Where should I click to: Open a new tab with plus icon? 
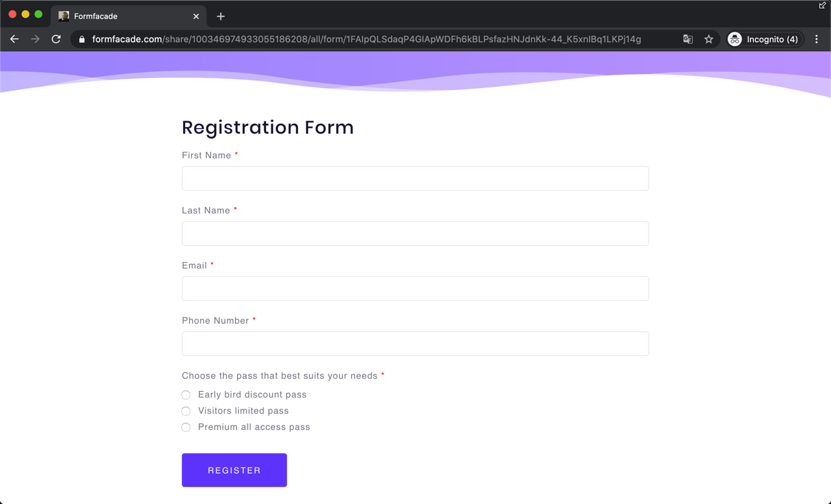point(221,16)
